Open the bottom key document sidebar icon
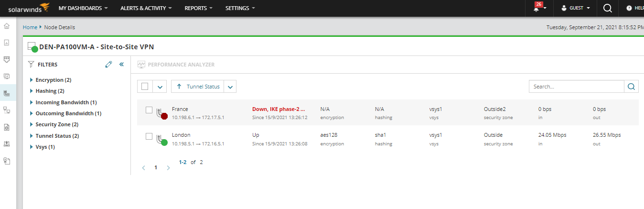The image size is (644, 209). click(7, 161)
